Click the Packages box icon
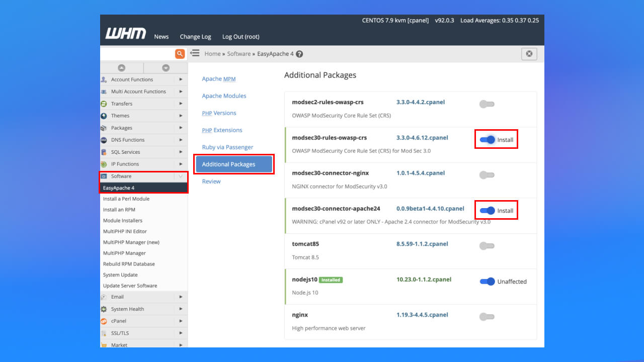Viewport: 644px width, 362px height. tap(104, 128)
